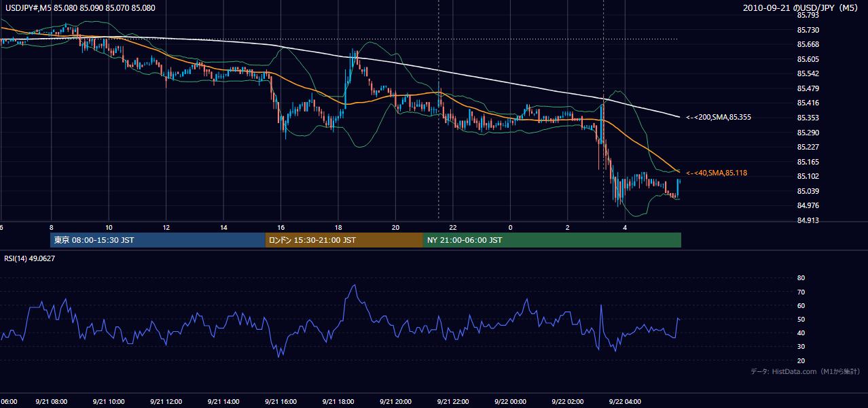868x408 pixels.
Task: Click RSI scale value 30
Action: pyautogui.click(x=801, y=347)
